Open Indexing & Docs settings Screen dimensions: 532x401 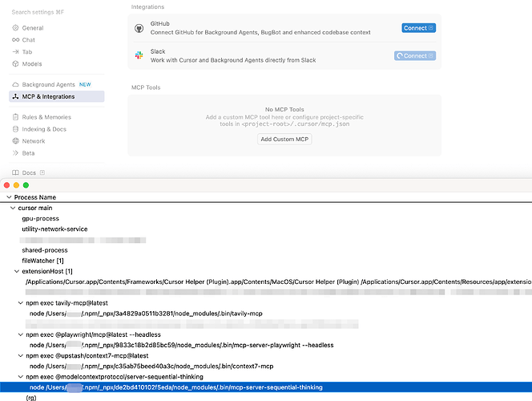[44, 129]
